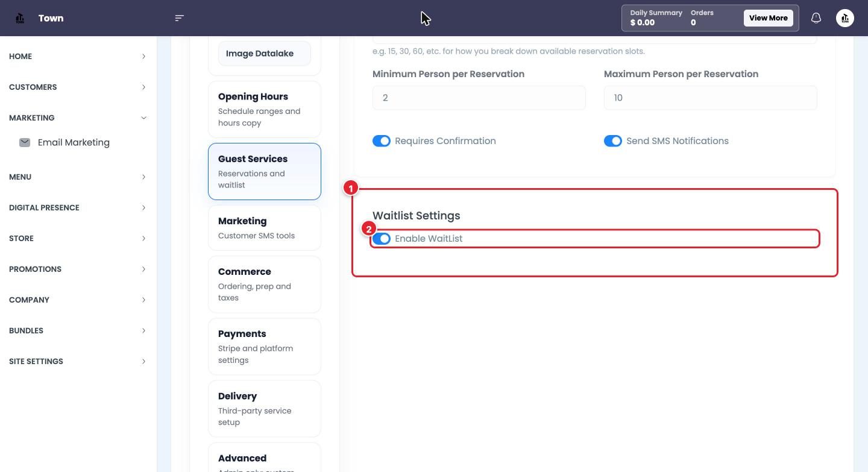Click the Town logo icon
Image resolution: width=868 pixels, height=472 pixels.
pos(20,18)
